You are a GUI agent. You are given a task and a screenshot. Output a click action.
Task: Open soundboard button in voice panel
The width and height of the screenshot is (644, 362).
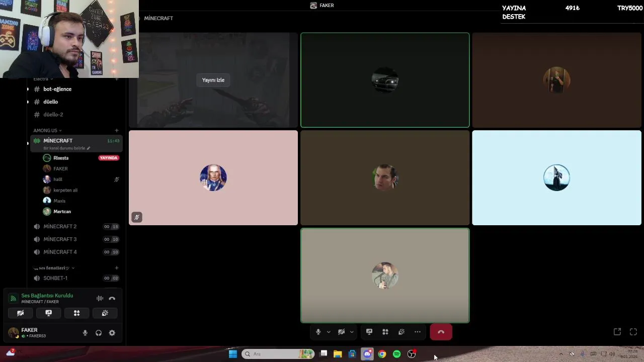click(105, 313)
